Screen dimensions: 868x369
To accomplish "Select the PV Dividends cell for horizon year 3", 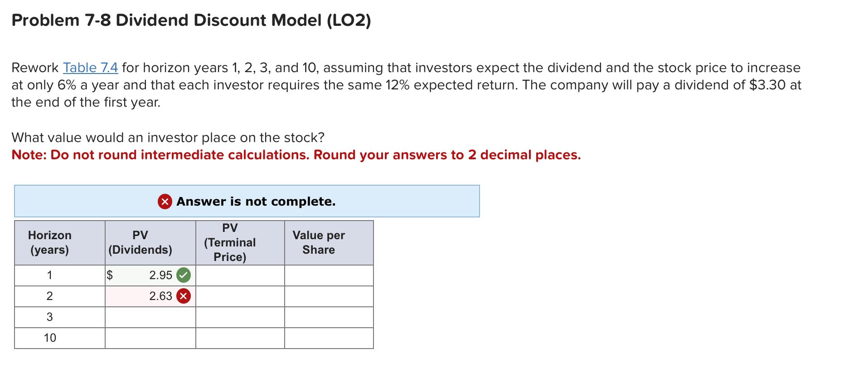I will [150, 316].
